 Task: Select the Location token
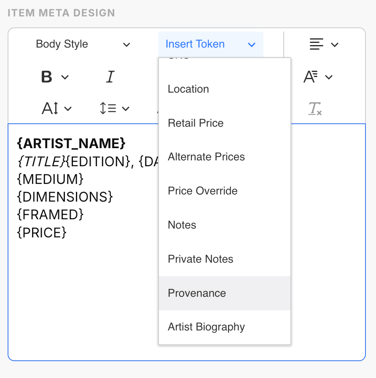[x=225, y=89]
